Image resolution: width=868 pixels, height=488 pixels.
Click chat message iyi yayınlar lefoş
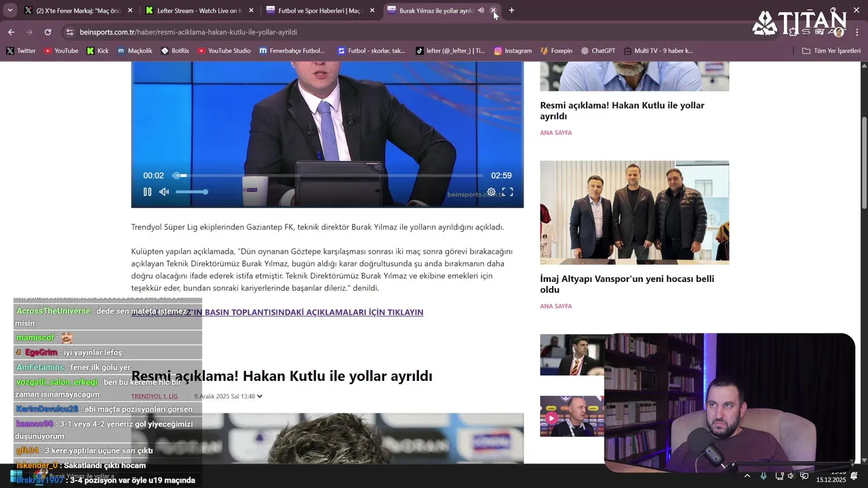93,352
